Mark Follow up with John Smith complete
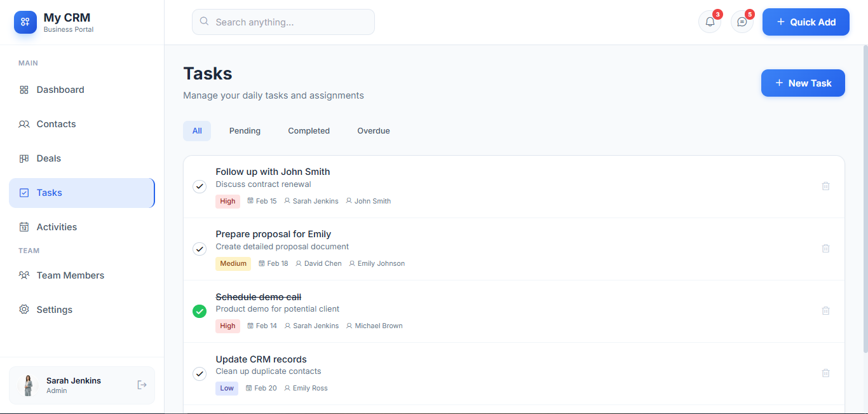The height and width of the screenshot is (414, 868). 200,186
